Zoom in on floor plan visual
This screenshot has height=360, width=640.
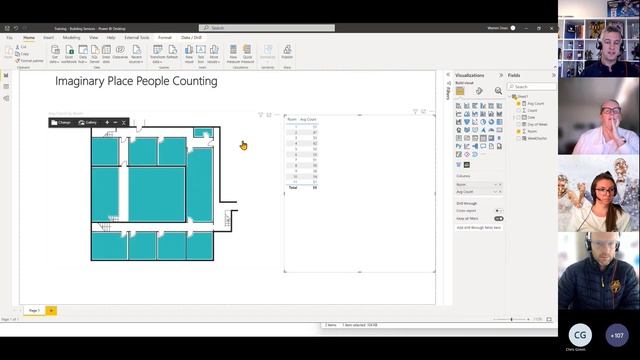107,122
